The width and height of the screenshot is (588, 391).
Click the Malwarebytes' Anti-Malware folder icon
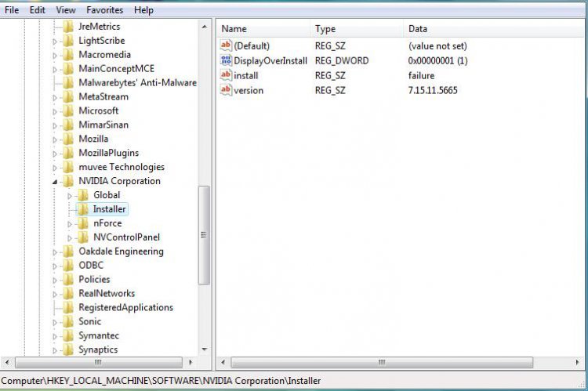coord(68,83)
